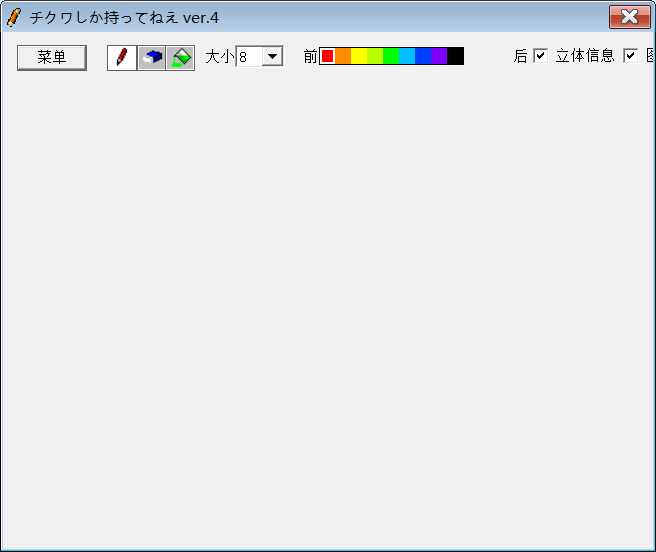This screenshot has height=552, width=656.
Task: Select the red pen drawing tool
Action: tap(122, 58)
